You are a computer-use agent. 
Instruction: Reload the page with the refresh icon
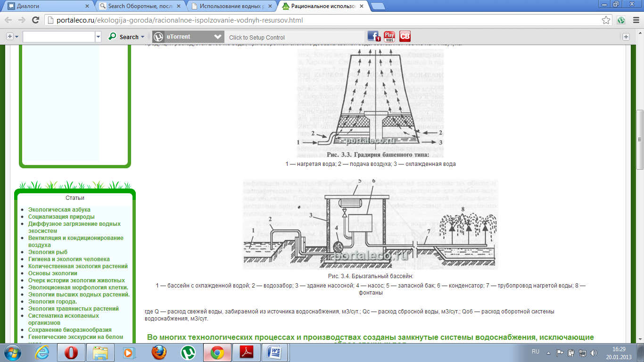tap(35, 20)
